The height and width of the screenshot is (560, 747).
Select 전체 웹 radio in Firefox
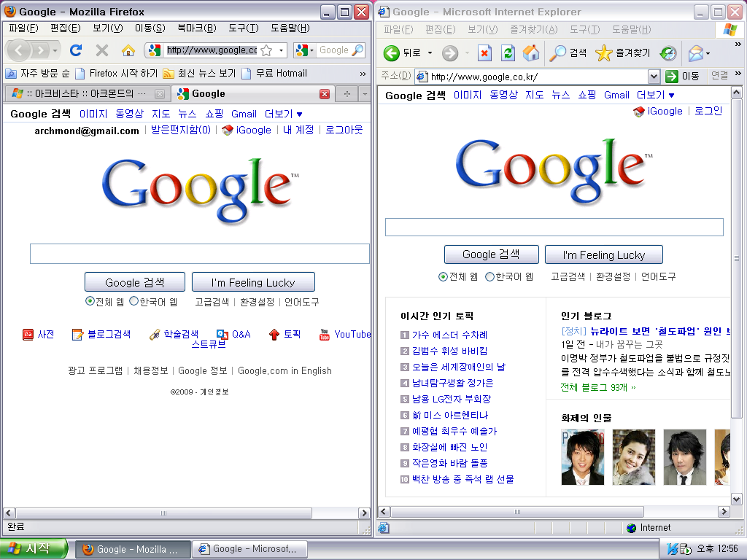(x=90, y=301)
